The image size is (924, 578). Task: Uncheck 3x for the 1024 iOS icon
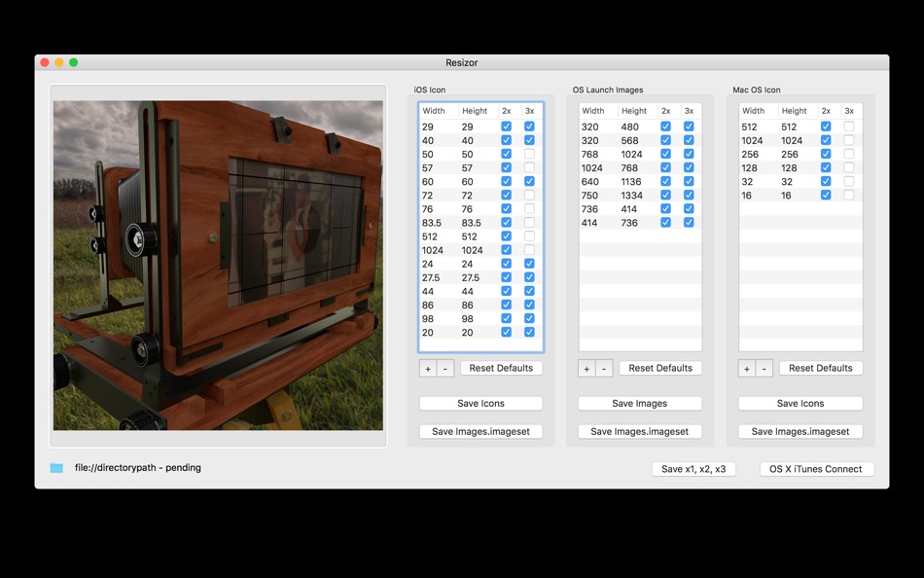[529, 249]
